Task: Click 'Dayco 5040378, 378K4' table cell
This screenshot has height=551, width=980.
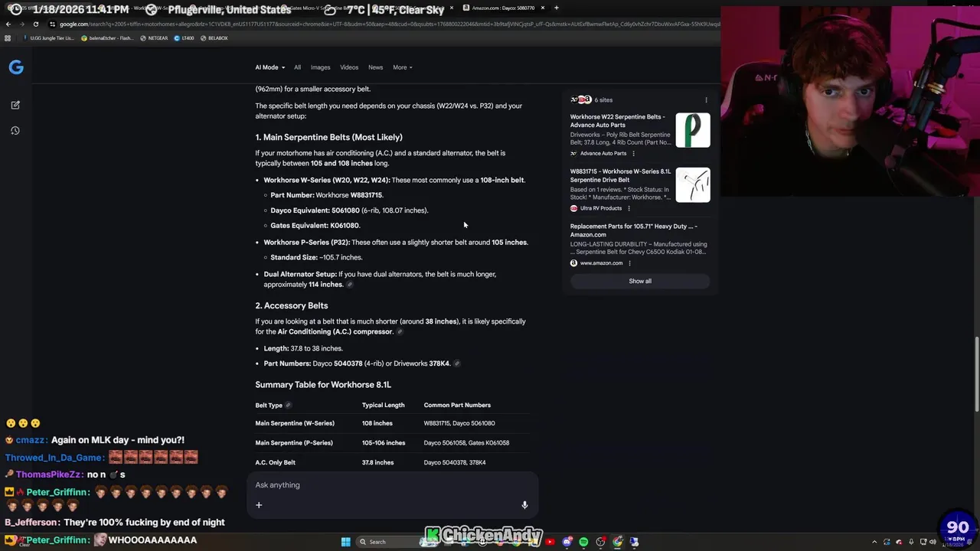Action: point(455,462)
